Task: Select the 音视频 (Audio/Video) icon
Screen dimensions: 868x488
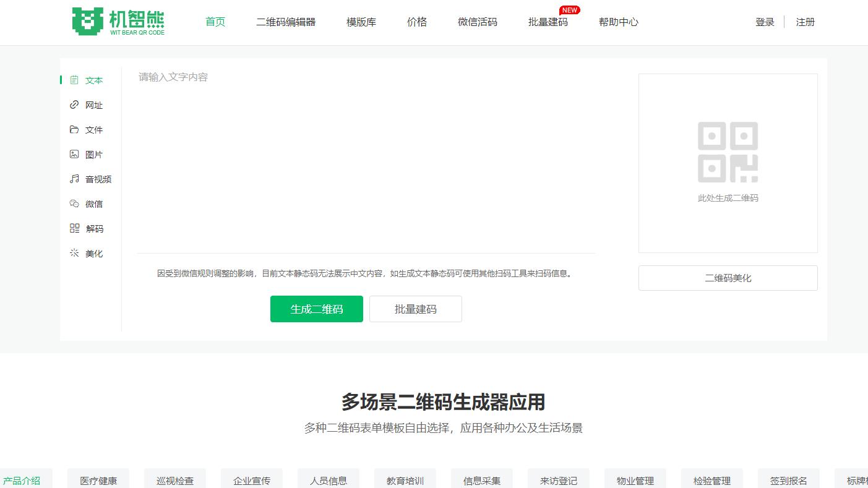Action: pos(74,179)
